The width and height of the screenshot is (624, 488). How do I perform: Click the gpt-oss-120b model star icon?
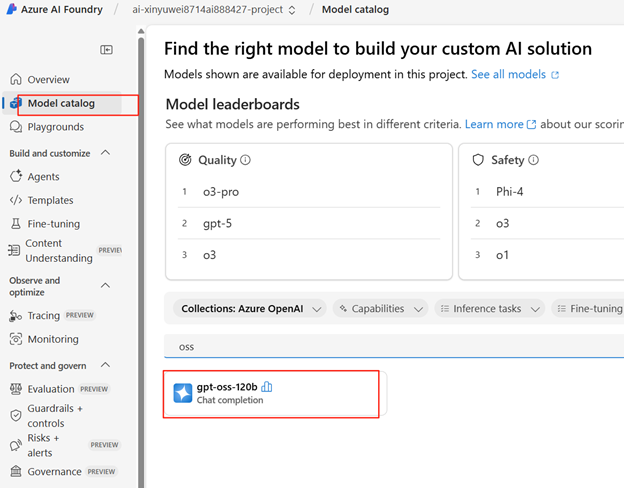181,392
